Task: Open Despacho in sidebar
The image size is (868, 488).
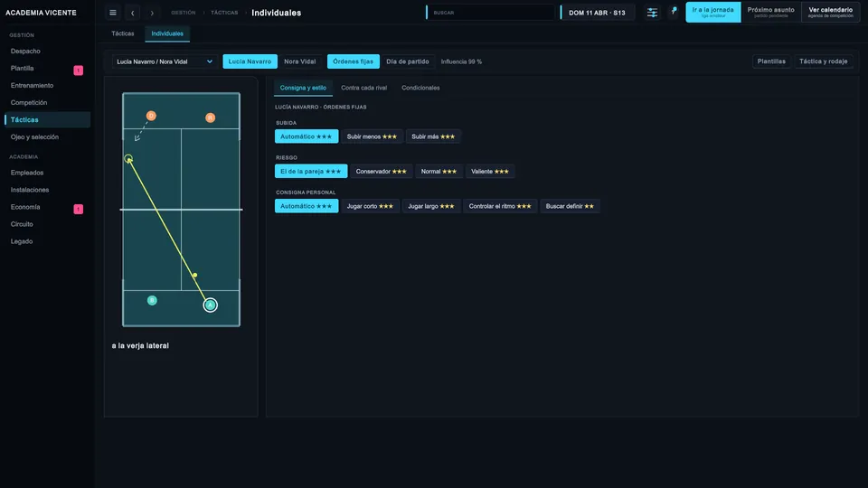Action: pos(48,51)
